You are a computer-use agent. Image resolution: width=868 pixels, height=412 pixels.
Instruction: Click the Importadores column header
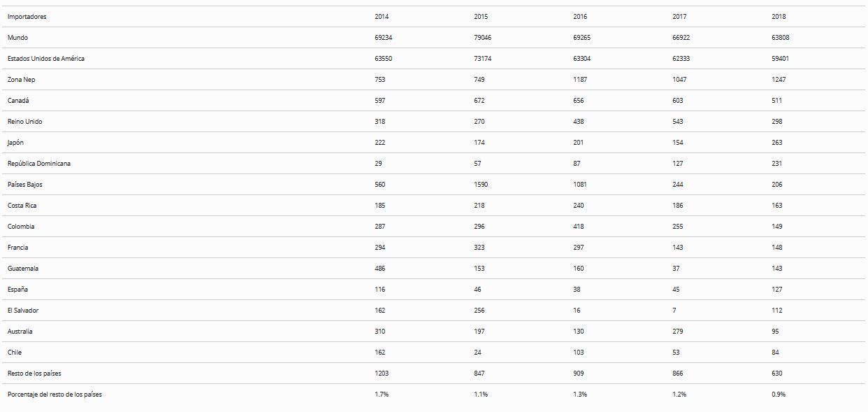[27, 17]
